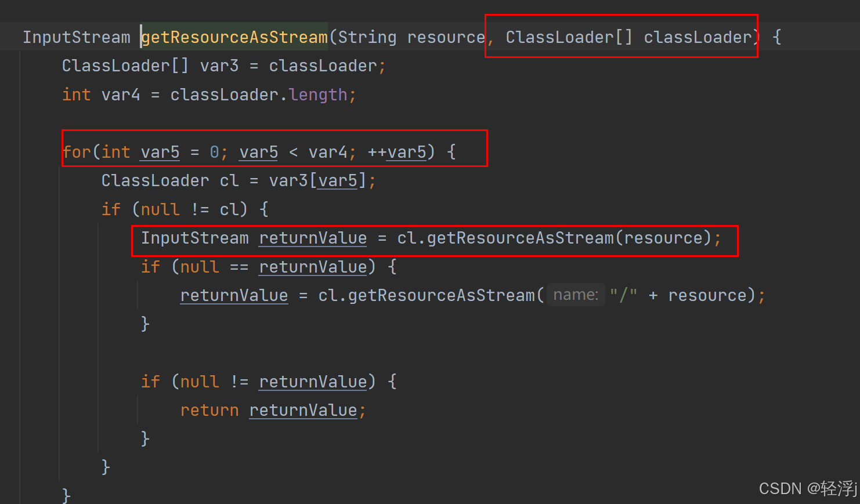Click the InputStream return type in the method signature

pos(77,37)
